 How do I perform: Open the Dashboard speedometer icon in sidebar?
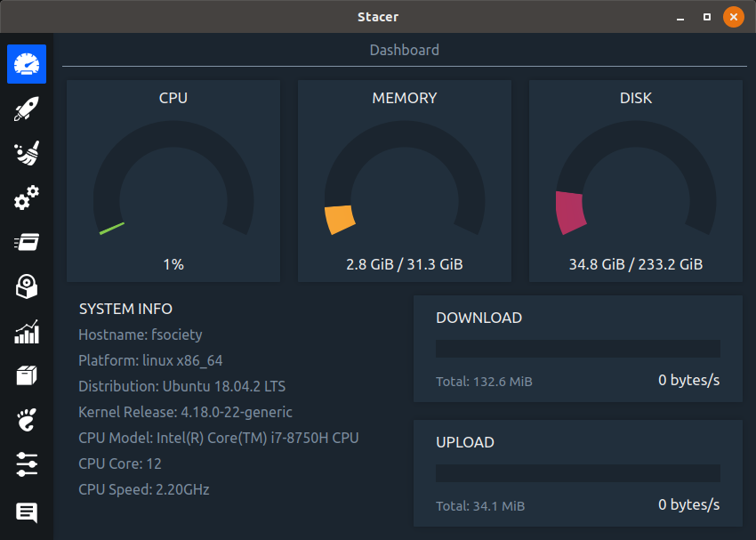(27, 64)
